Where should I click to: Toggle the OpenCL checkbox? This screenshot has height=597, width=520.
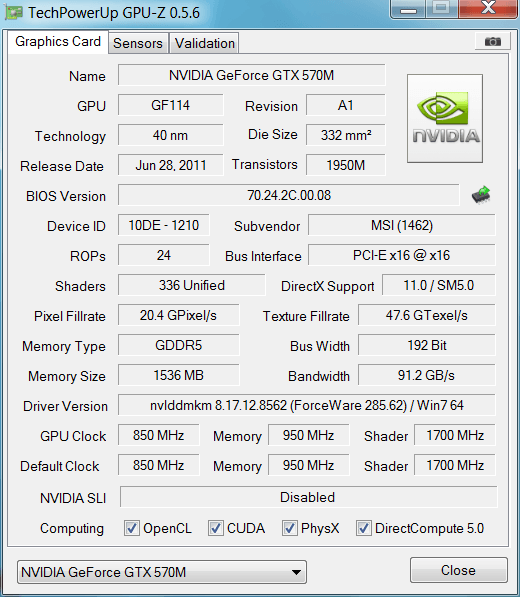tap(132, 528)
